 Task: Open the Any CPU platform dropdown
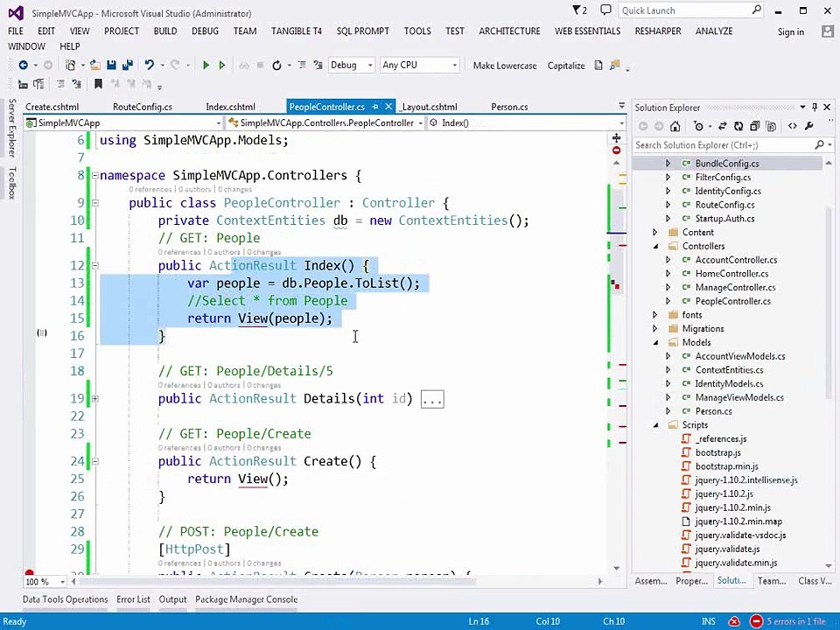pos(419,66)
